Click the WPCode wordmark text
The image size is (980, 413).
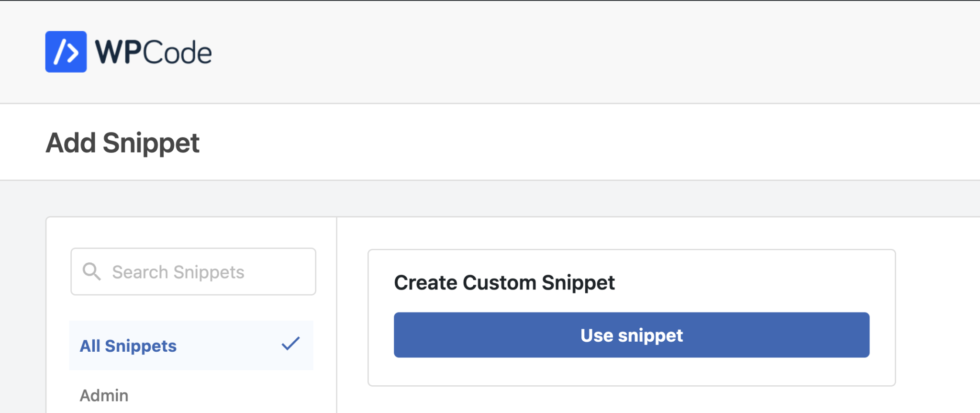point(153,52)
